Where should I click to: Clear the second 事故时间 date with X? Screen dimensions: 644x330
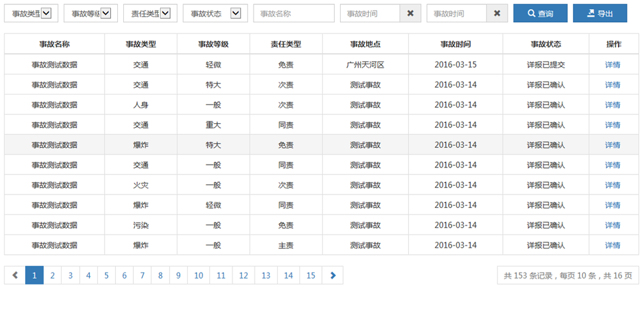coord(497,13)
